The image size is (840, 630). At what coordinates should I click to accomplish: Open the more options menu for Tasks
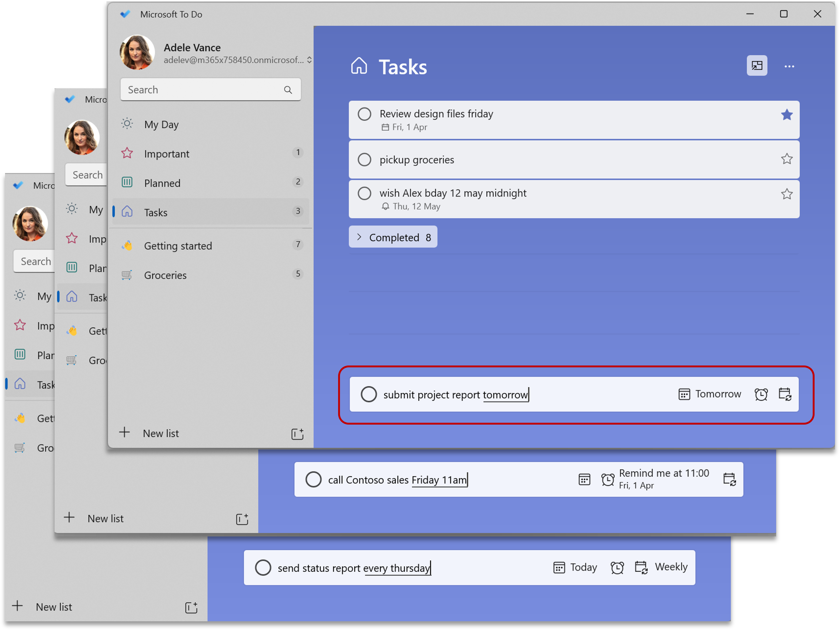click(x=789, y=67)
